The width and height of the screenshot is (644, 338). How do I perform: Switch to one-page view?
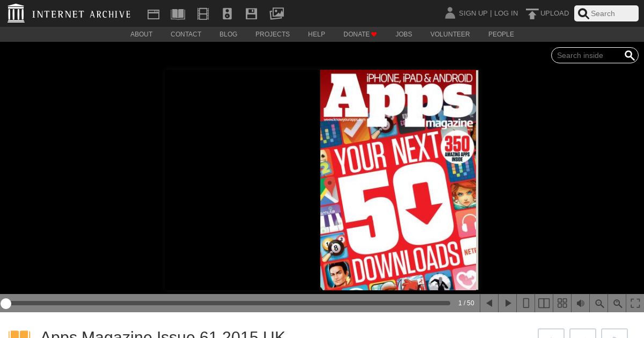click(525, 303)
